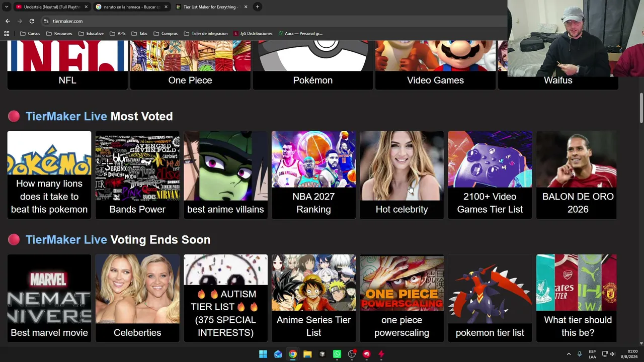The image size is (644, 362).
Task: Open the JyS Distribuciones bookmark
Action: point(253,34)
